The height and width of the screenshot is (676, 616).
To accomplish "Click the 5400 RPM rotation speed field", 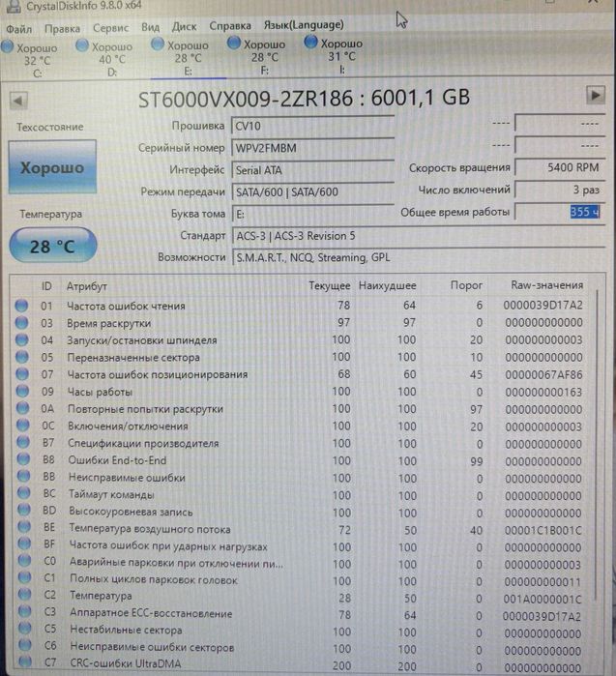I will [560, 167].
